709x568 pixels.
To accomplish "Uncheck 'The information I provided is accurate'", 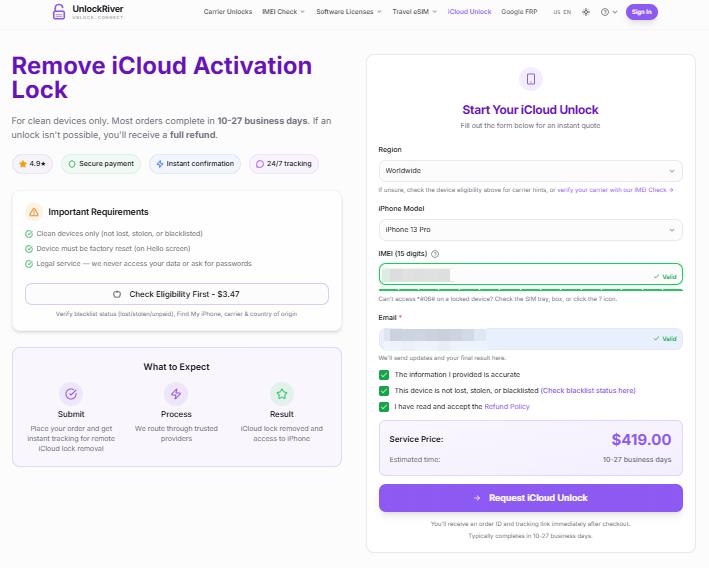I will 384,374.
